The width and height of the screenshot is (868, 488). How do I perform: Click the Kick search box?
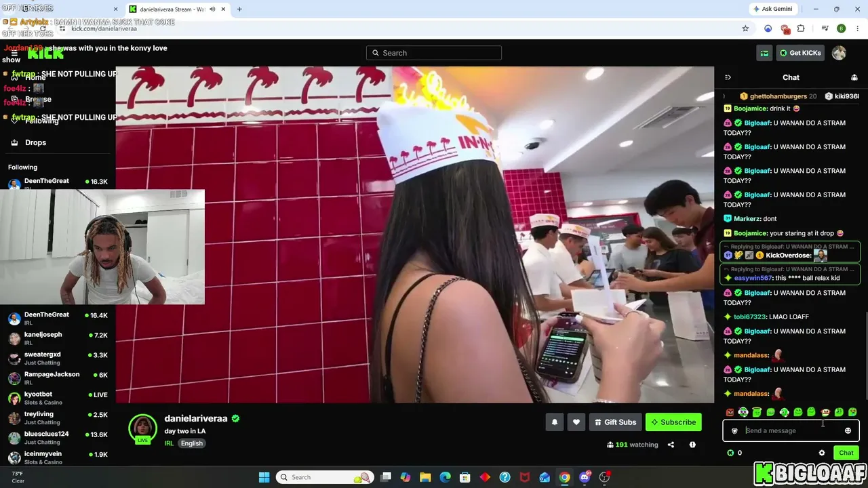pyautogui.click(x=434, y=53)
